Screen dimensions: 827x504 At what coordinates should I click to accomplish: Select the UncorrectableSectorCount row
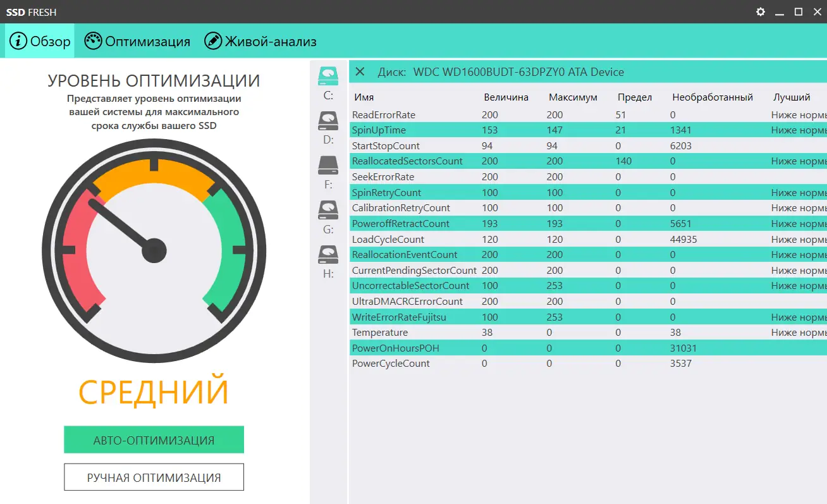click(588, 285)
